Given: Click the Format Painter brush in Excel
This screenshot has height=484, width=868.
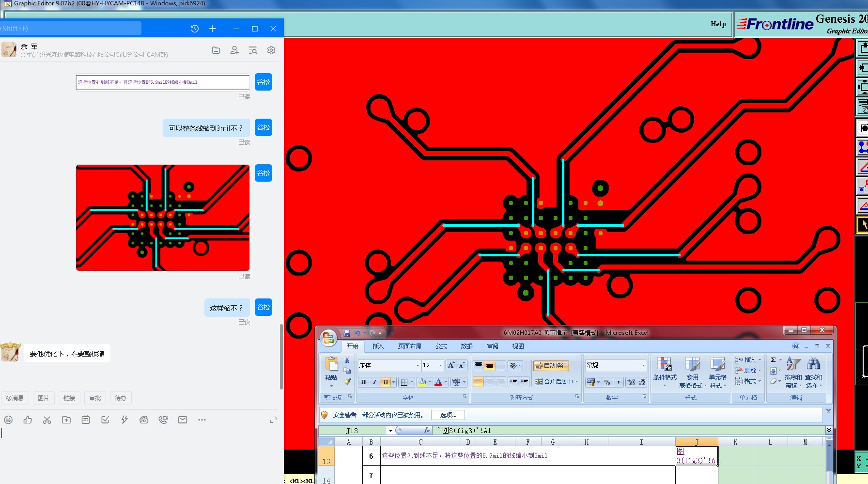Looking at the screenshot, I should 347,381.
